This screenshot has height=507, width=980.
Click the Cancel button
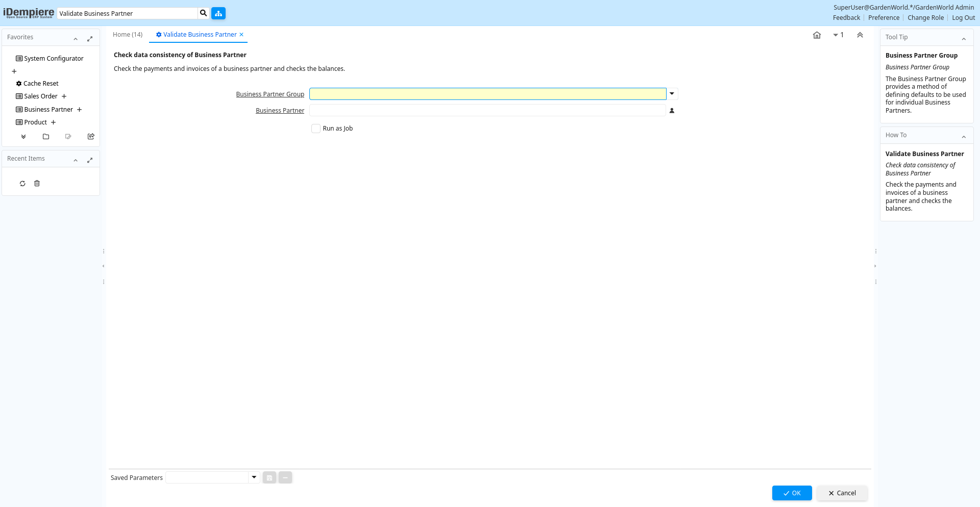click(842, 493)
